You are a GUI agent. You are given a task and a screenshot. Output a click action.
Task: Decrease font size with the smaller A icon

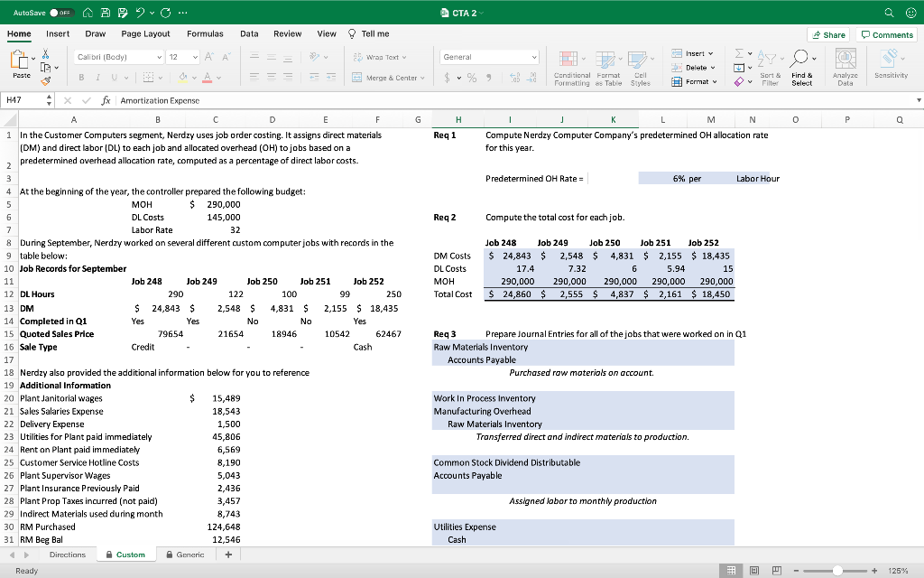[x=225, y=57]
